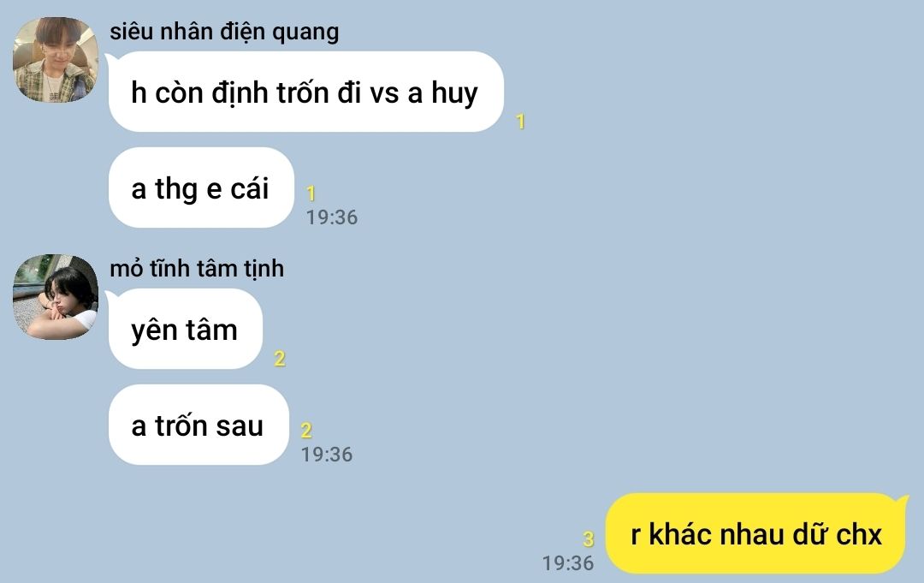The height and width of the screenshot is (583, 924).
Task: Click unread count 1 beside 'a thg e cái'
Action: click(311, 193)
